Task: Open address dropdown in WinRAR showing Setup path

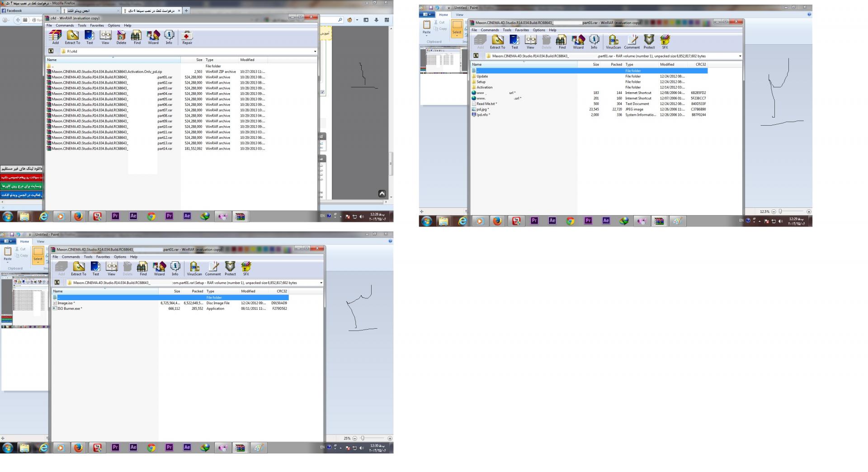Action: click(x=321, y=283)
